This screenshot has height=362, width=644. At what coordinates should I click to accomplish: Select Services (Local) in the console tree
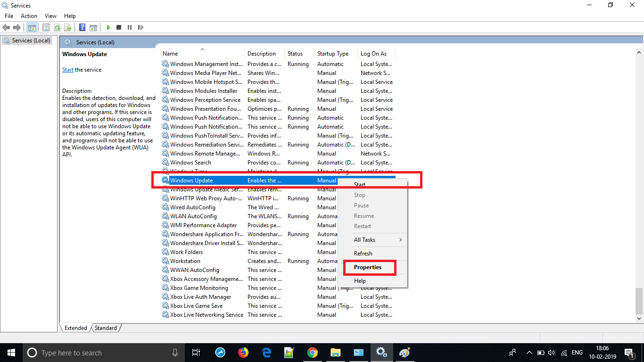(26, 41)
